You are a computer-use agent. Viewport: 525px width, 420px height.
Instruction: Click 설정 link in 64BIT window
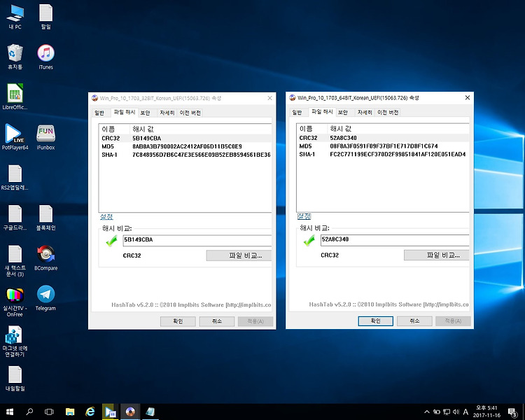point(304,216)
